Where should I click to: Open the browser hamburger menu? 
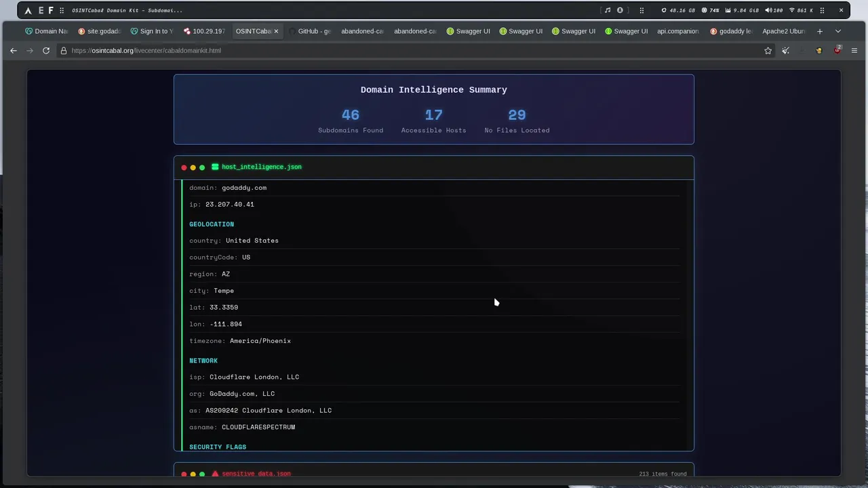pyautogui.click(x=854, y=50)
